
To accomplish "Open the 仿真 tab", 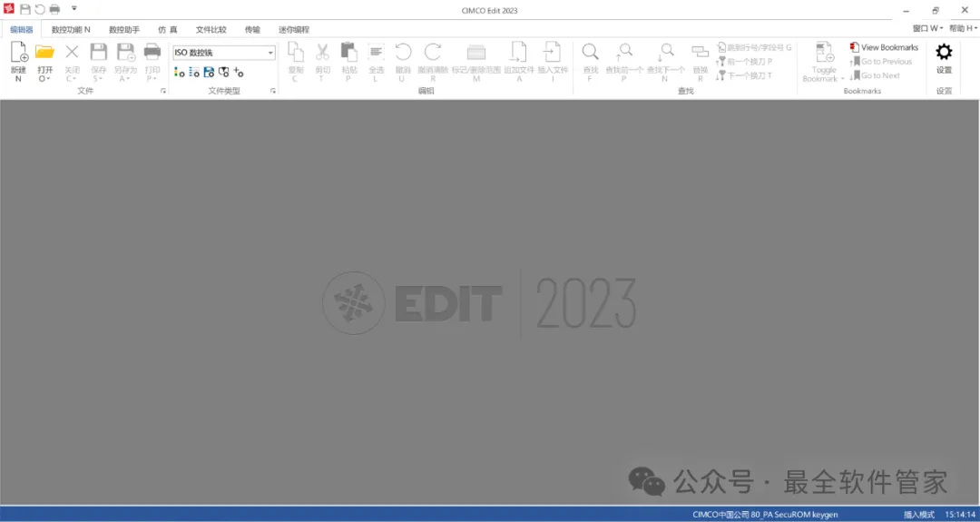I will click(x=168, y=29).
